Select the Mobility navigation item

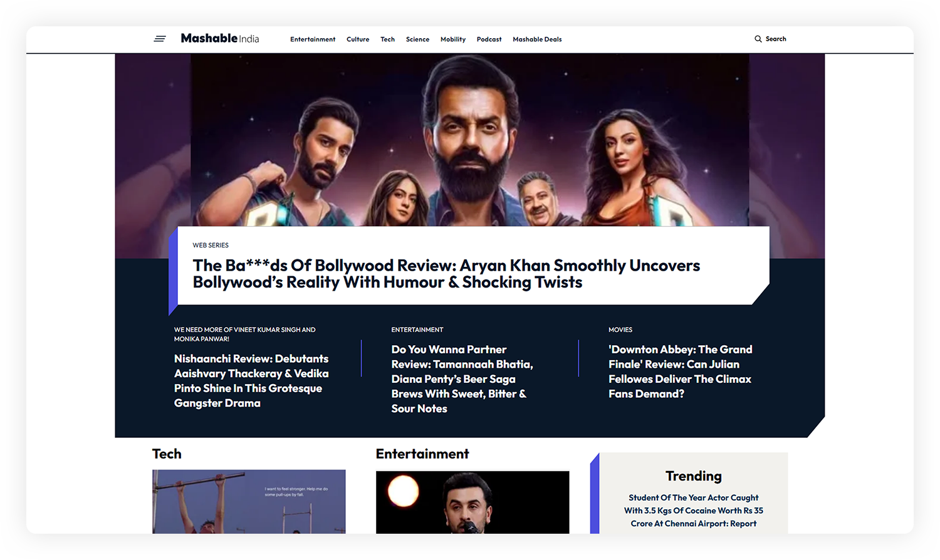[452, 39]
